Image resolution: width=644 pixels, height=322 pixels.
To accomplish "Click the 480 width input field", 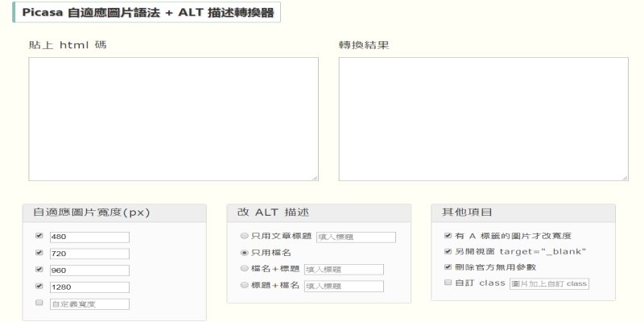I will 89,237.
